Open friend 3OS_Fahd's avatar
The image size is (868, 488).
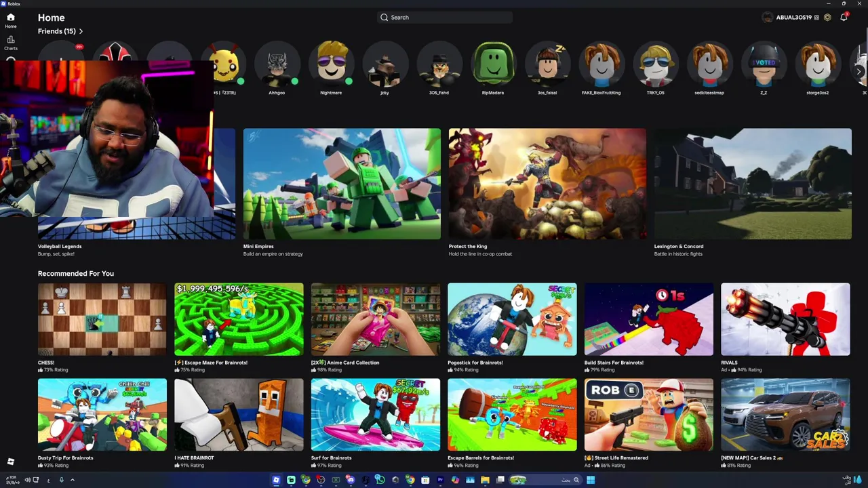point(439,65)
